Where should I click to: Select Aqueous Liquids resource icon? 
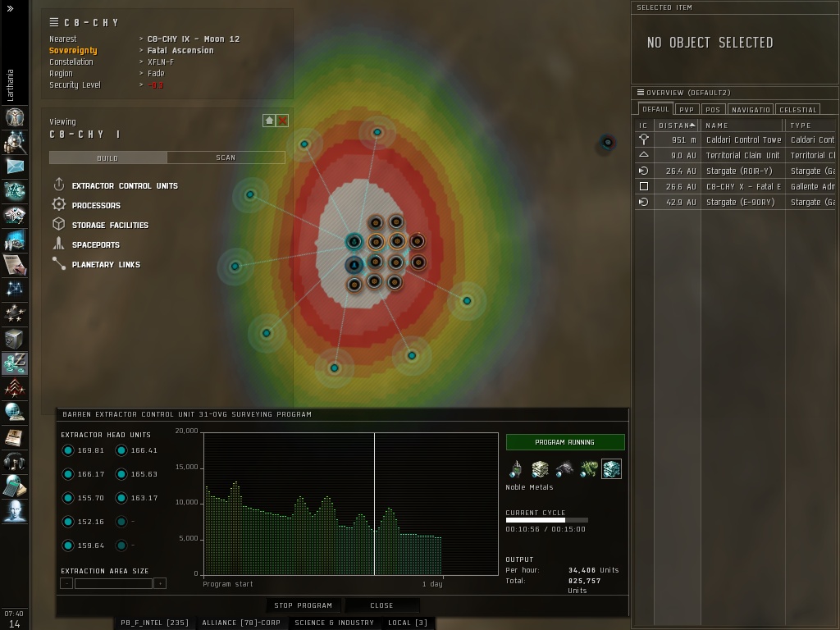515,469
